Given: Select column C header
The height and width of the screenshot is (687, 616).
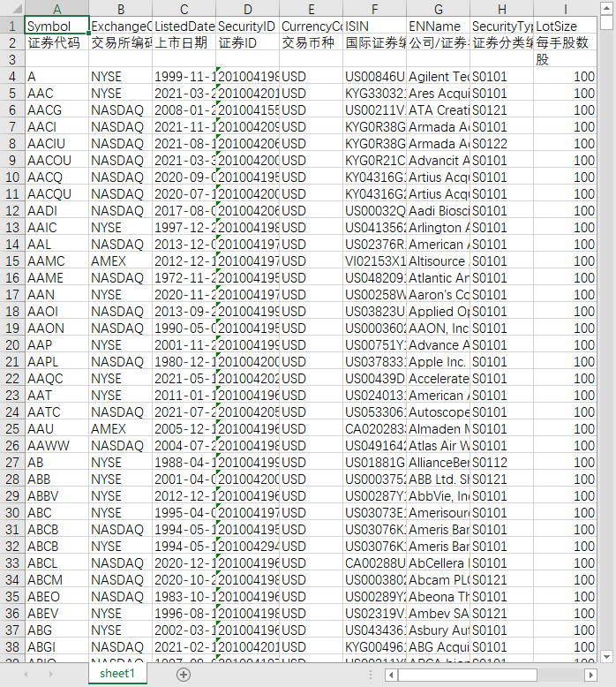Looking at the screenshot, I should click(x=184, y=9).
